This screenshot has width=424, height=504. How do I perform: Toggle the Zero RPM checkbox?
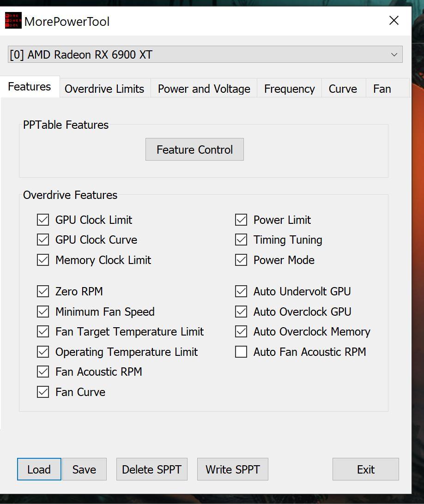43,292
